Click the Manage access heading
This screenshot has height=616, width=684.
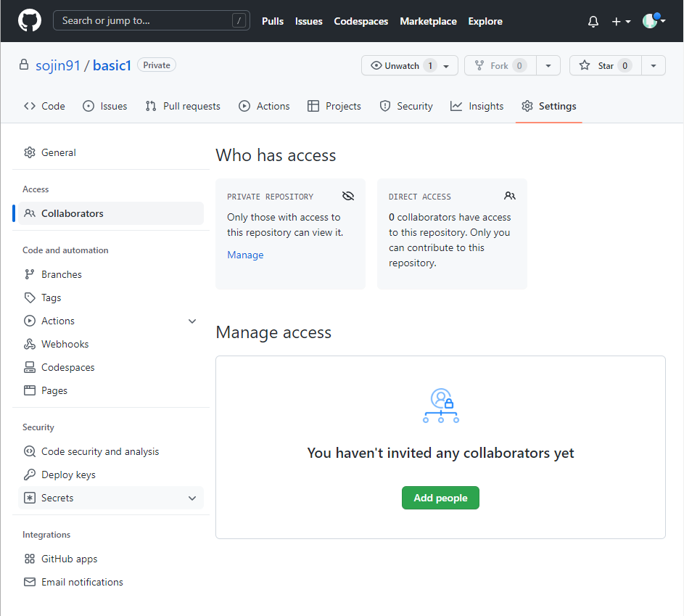[273, 332]
